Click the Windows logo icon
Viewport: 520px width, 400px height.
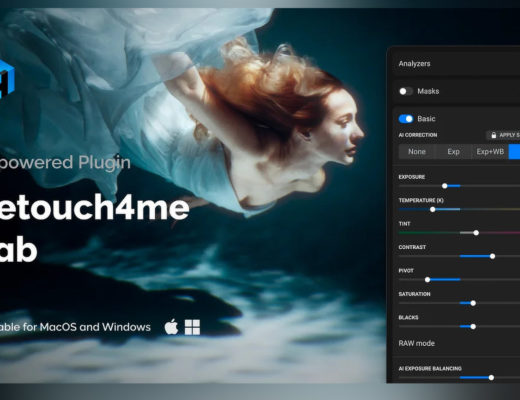(x=192, y=327)
